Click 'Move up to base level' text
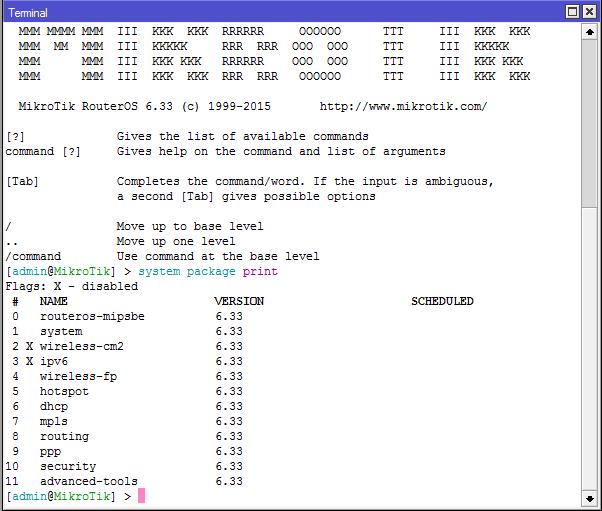This screenshot has height=511, width=602. [190, 226]
